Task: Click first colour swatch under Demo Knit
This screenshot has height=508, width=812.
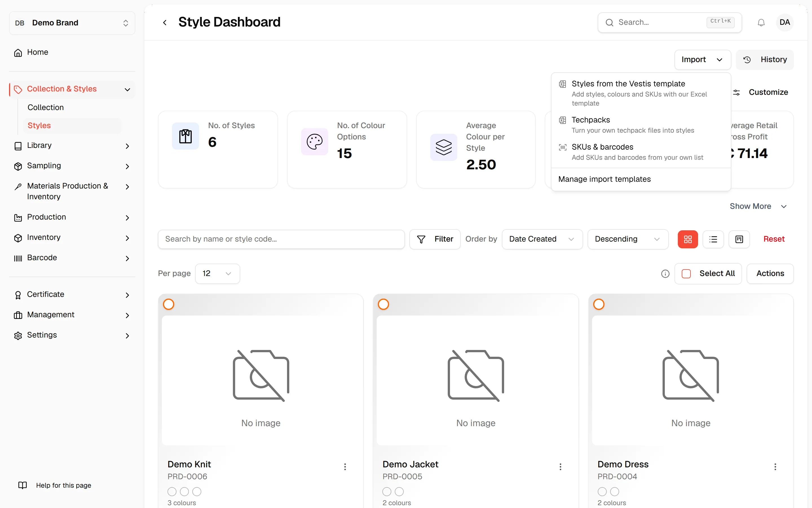Action: point(172,492)
